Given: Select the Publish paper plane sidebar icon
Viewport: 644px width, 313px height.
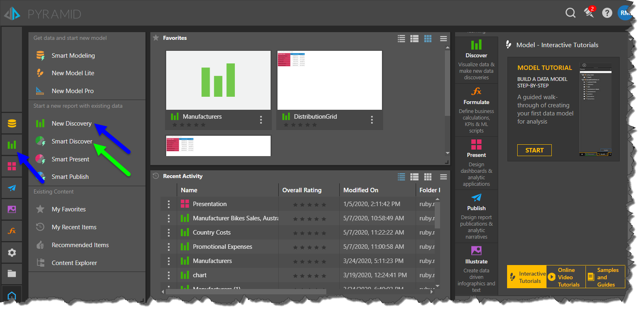Looking at the screenshot, I should pyautogui.click(x=12, y=188).
